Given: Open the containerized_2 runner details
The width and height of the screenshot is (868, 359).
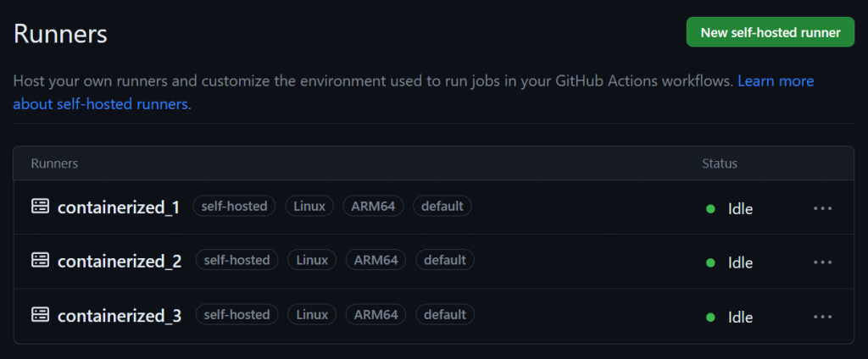Looking at the screenshot, I should (120, 262).
